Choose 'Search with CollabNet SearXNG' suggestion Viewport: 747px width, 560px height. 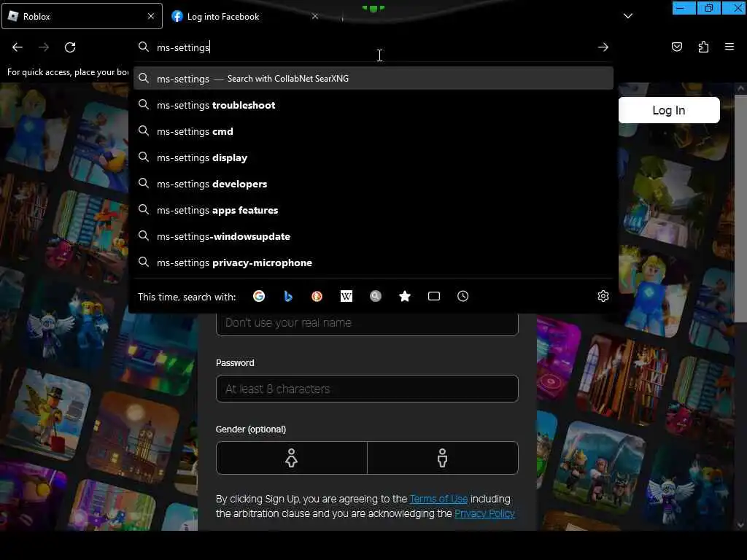click(373, 79)
